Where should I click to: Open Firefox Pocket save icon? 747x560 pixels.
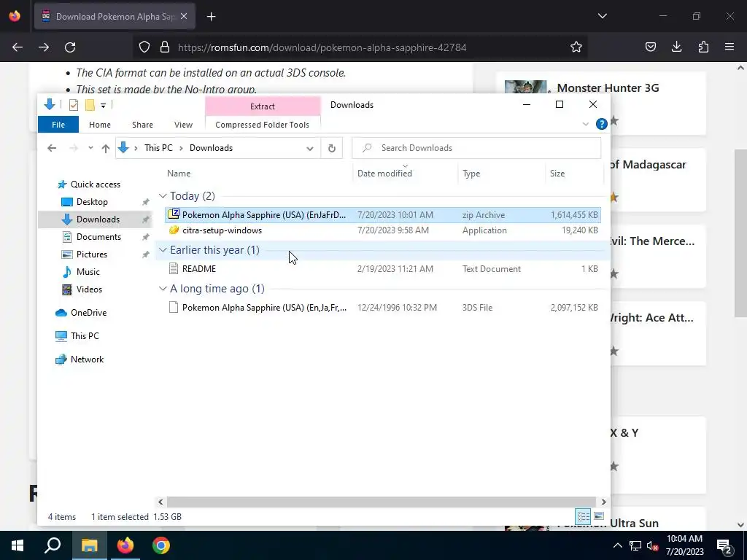click(x=650, y=47)
